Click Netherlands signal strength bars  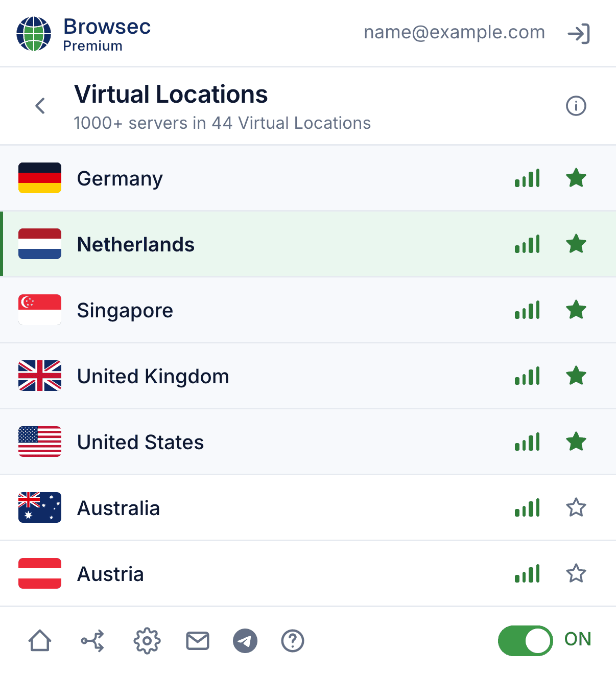pyautogui.click(x=527, y=244)
